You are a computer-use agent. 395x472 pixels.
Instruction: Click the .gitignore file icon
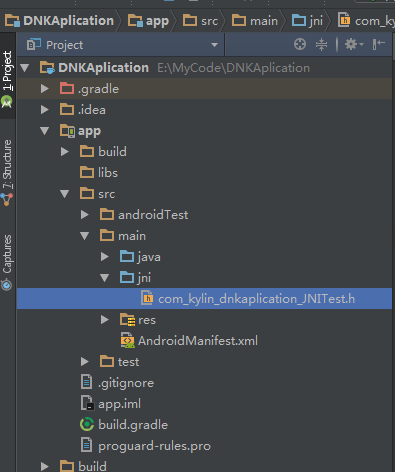[x=86, y=382]
